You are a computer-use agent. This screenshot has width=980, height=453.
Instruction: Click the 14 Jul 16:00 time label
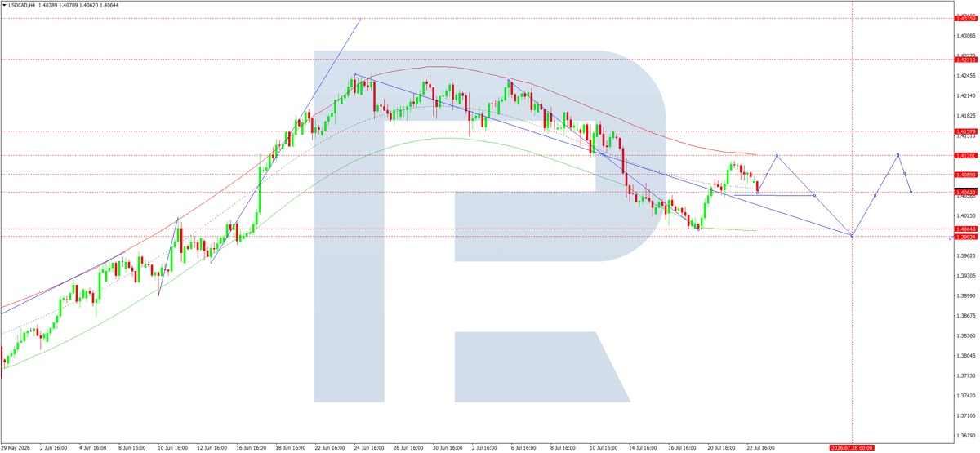pos(642,448)
